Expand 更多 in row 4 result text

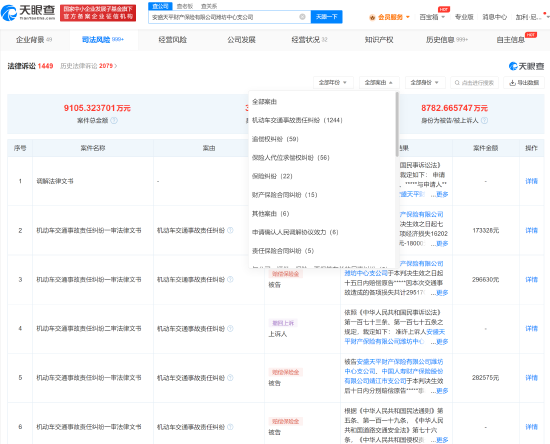click(x=442, y=341)
